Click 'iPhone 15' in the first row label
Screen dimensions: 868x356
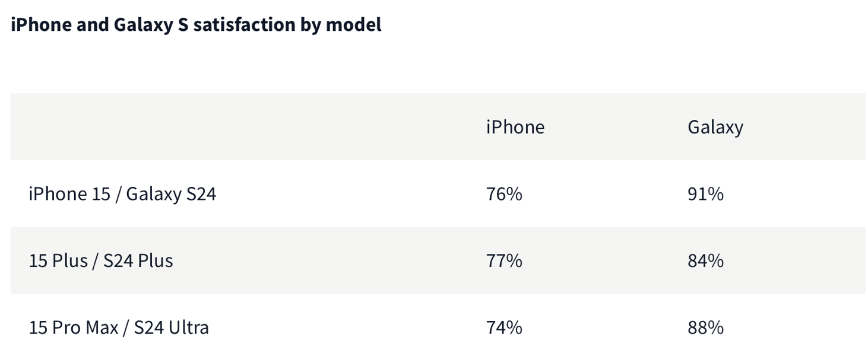69,194
